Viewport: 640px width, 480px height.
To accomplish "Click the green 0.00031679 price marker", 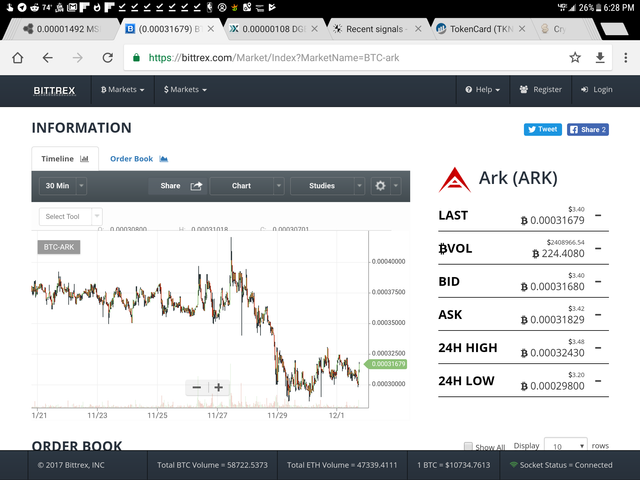I will (386, 364).
